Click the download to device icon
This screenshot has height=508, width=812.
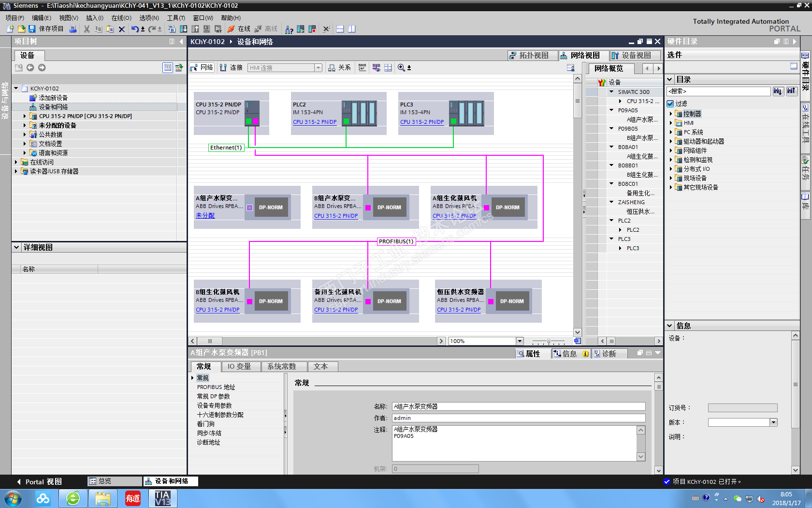184,29
